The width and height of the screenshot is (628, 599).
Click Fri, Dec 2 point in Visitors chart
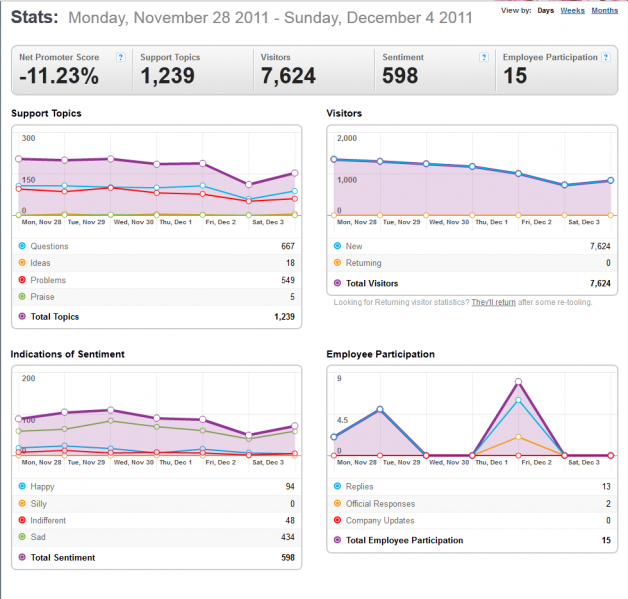[518, 174]
